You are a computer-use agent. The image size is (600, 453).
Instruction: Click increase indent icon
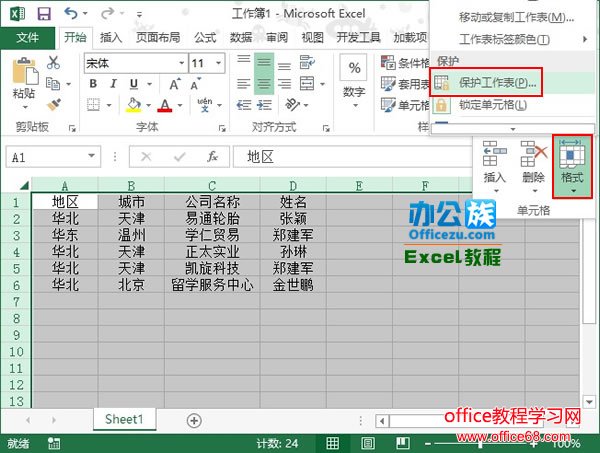[264, 104]
